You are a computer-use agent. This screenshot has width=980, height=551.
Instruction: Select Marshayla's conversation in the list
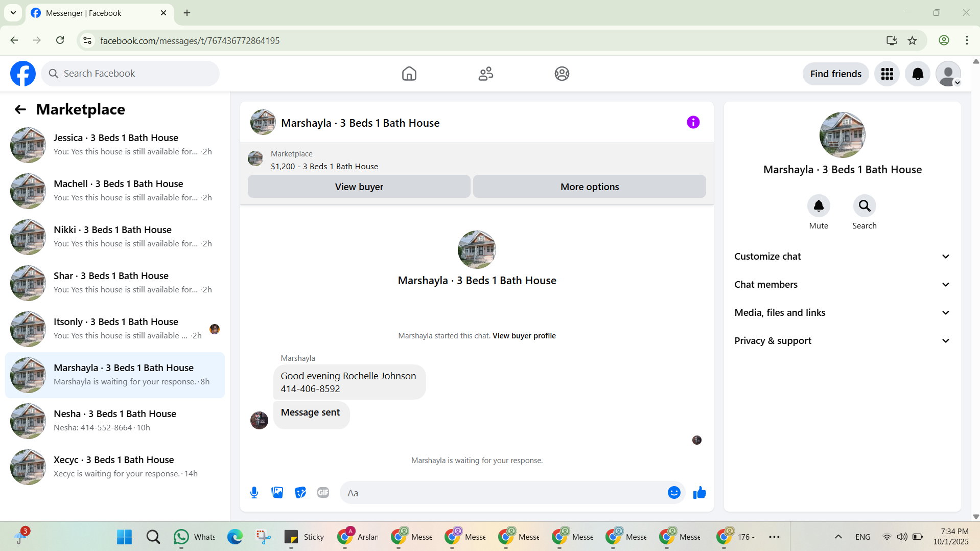(115, 375)
